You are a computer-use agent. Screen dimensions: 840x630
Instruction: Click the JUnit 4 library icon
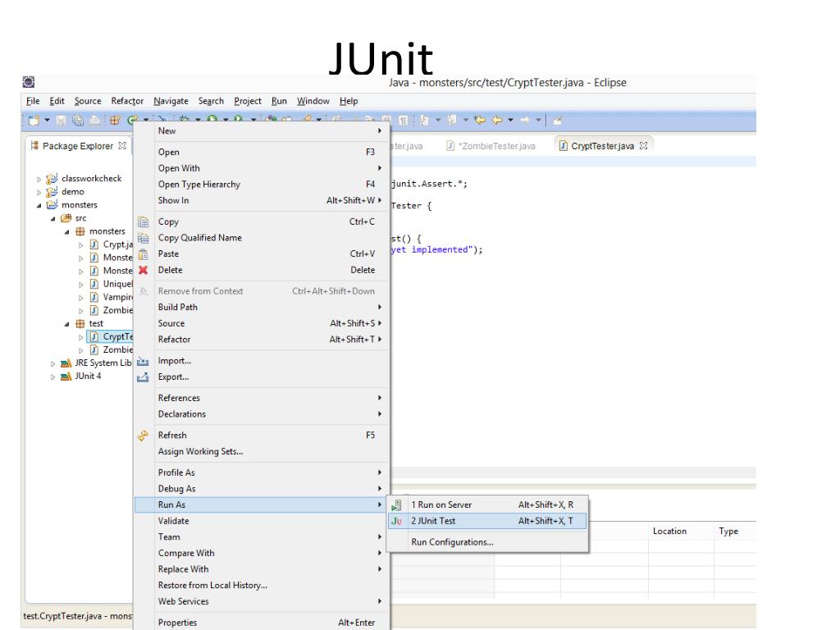coord(66,376)
